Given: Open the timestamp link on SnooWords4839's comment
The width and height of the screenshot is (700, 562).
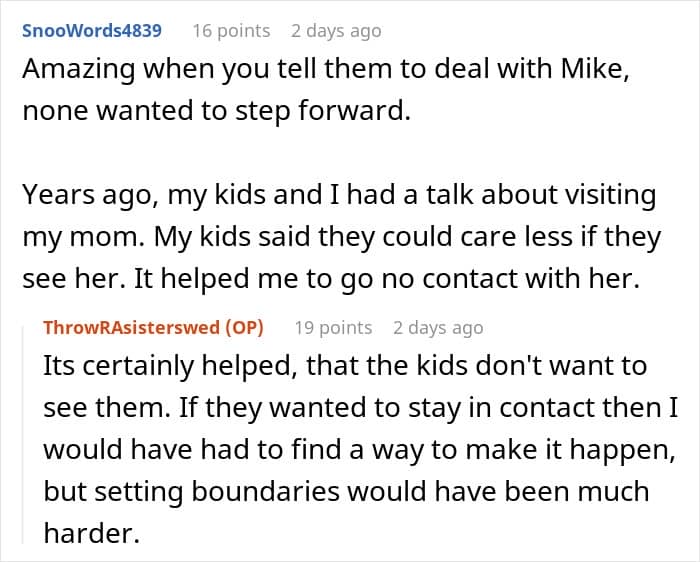Looking at the screenshot, I should (x=336, y=31).
